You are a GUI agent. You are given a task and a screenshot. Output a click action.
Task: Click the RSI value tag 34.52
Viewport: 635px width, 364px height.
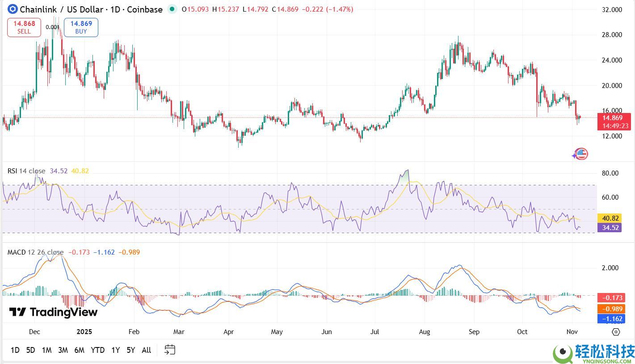point(609,228)
